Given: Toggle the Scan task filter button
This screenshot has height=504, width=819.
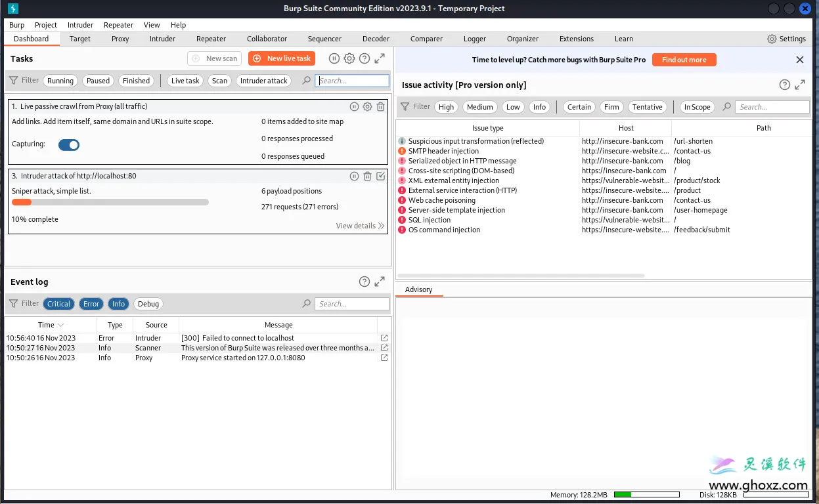Looking at the screenshot, I should point(219,81).
